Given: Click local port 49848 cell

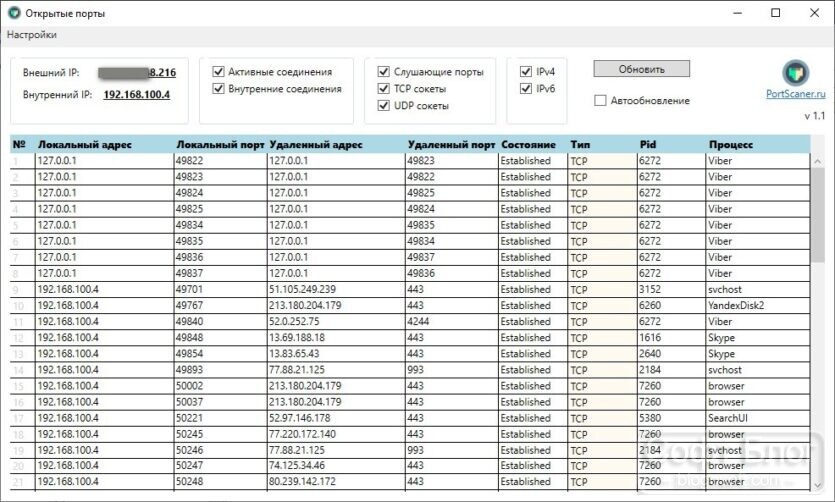Looking at the screenshot, I should [x=220, y=338].
